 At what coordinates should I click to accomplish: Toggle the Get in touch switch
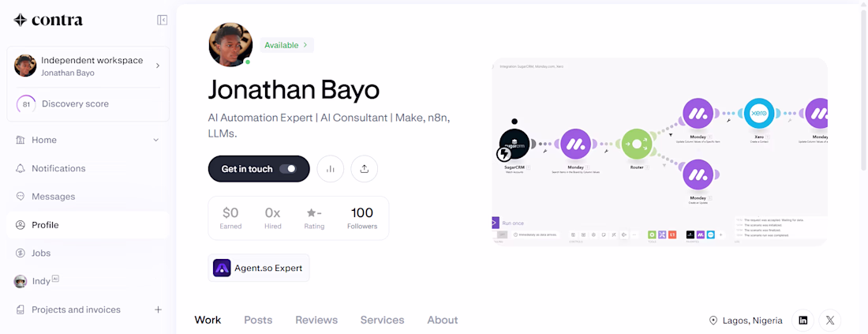pyautogui.click(x=288, y=169)
